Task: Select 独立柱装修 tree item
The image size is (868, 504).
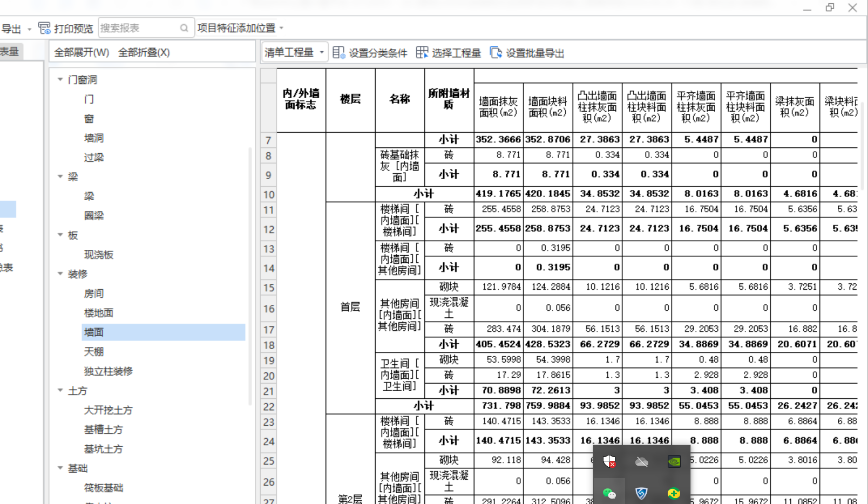Action: pyautogui.click(x=109, y=371)
